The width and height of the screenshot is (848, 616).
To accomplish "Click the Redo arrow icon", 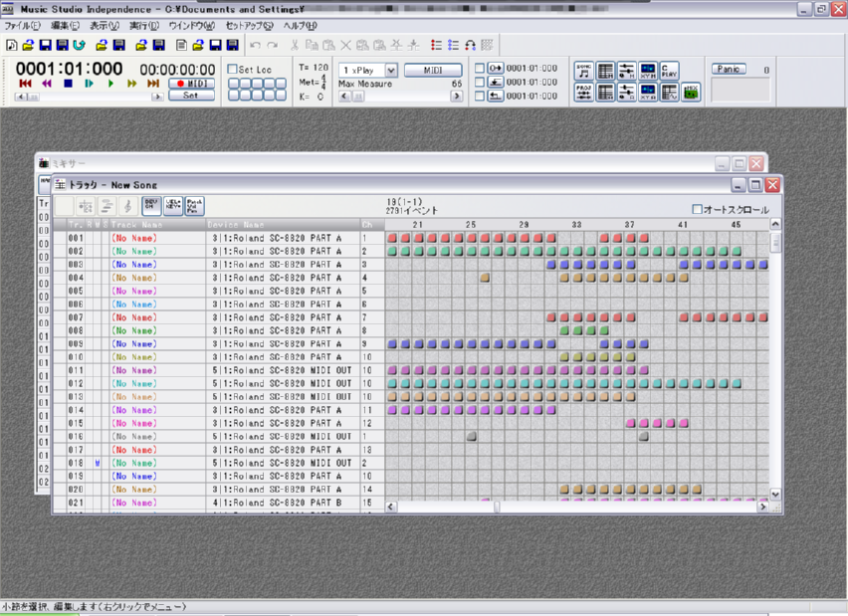I will tap(273, 46).
